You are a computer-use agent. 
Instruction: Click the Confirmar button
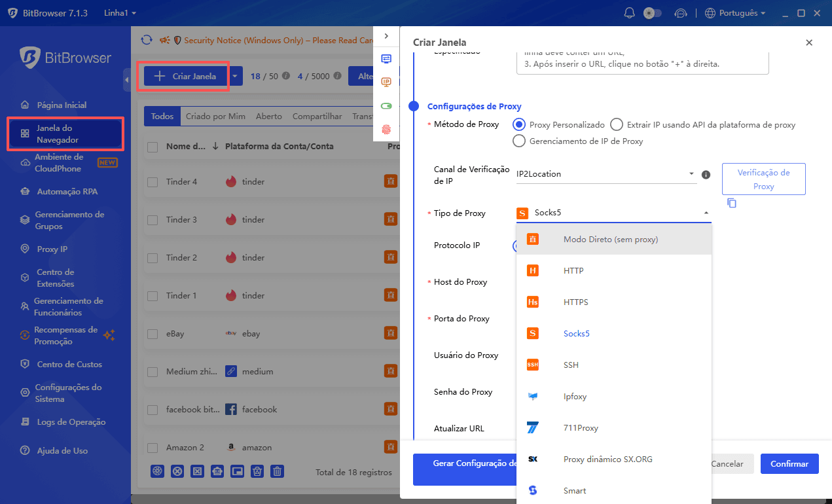point(789,464)
